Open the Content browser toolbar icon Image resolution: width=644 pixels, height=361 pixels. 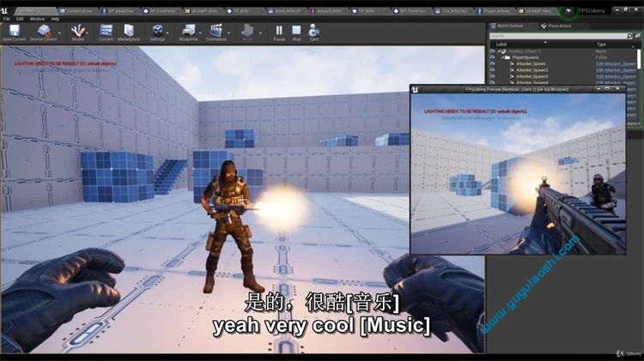coord(106,31)
